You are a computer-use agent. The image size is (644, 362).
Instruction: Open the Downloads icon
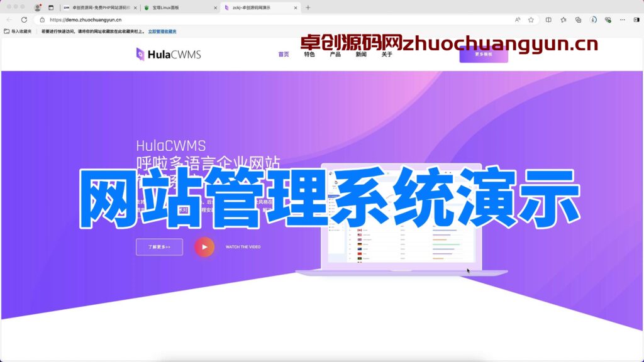593,19
